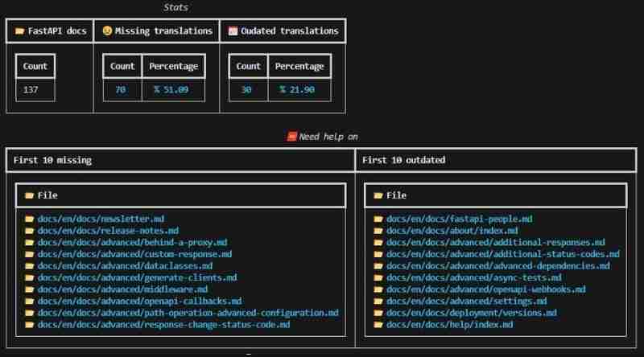Select path docs/en/docs/advanced/advanced-dependencies.md
Screen dimensions: 644x357
click(498, 266)
